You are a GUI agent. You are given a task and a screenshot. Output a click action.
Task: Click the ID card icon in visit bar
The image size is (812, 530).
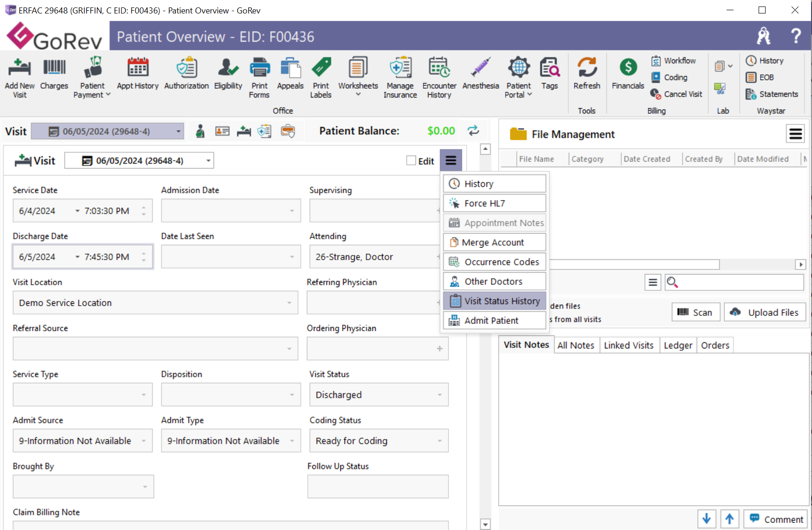[222, 131]
